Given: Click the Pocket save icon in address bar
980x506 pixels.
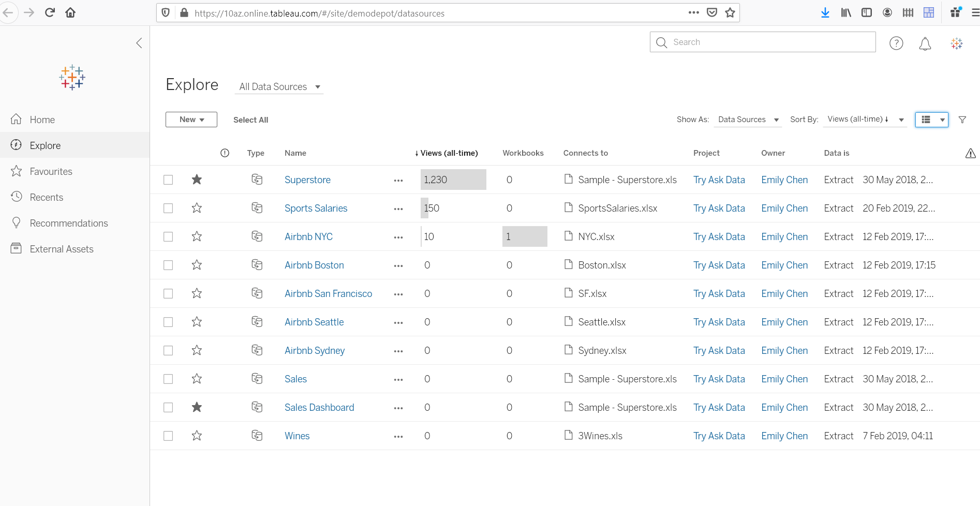Looking at the screenshot, I should (712, 12).
